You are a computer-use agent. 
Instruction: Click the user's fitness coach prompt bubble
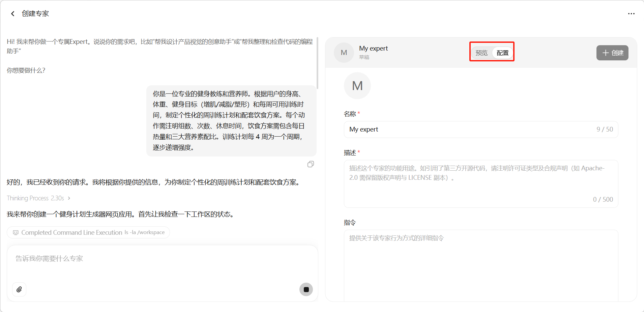(231, 120)
